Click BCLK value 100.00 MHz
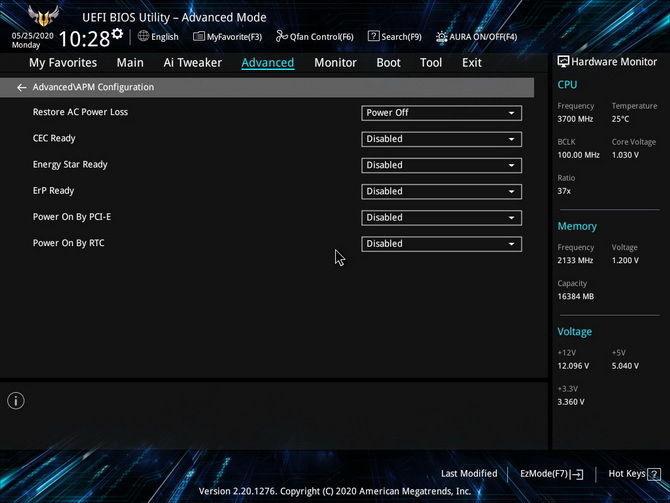 [x=579, y=155]
